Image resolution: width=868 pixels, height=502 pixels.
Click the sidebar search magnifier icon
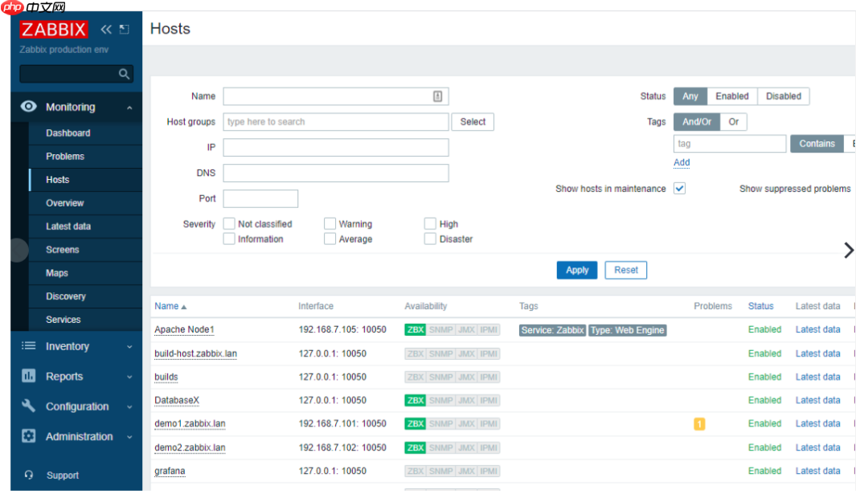coord(124,74)
